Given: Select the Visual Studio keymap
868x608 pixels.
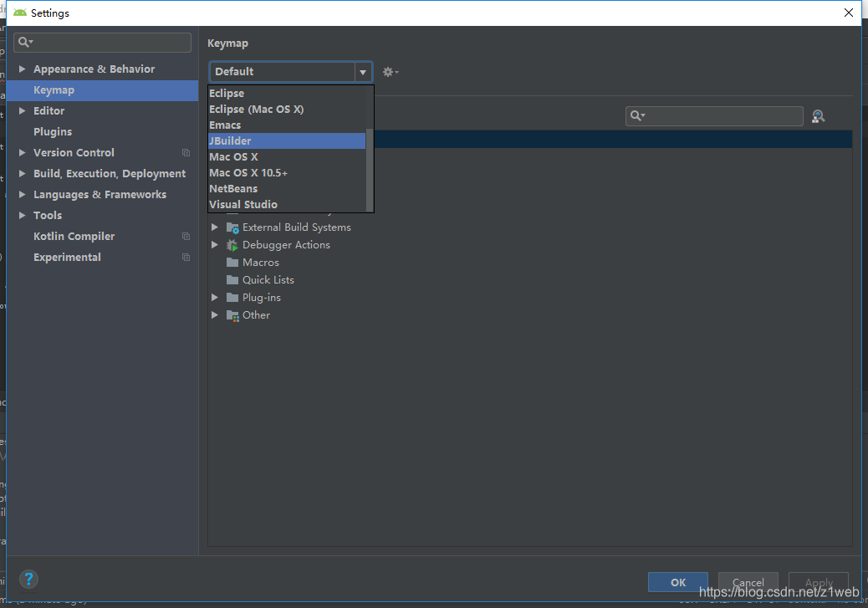Looking at the screenshot, I should (x=287, y=205).
